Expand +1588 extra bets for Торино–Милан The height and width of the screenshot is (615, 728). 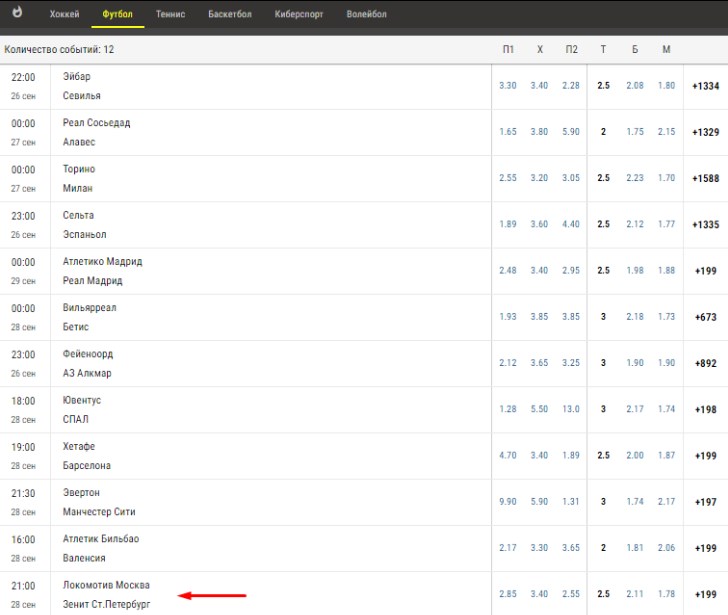click(x=705, y=178)
